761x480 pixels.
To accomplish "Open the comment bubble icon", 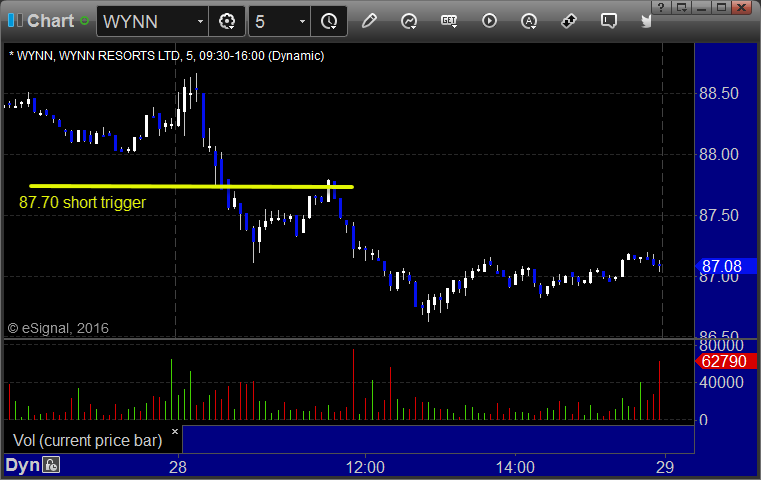I will pyautogui.click(x=608, y=21).
